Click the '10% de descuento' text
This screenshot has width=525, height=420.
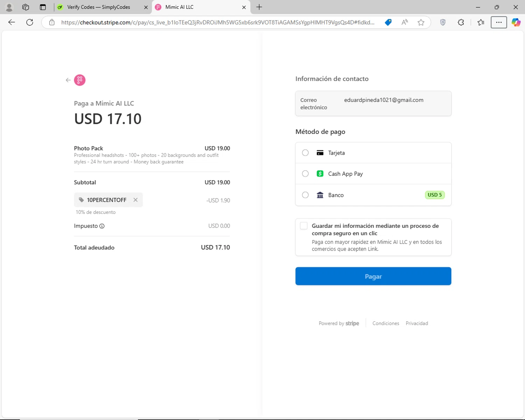pos(96,212)
